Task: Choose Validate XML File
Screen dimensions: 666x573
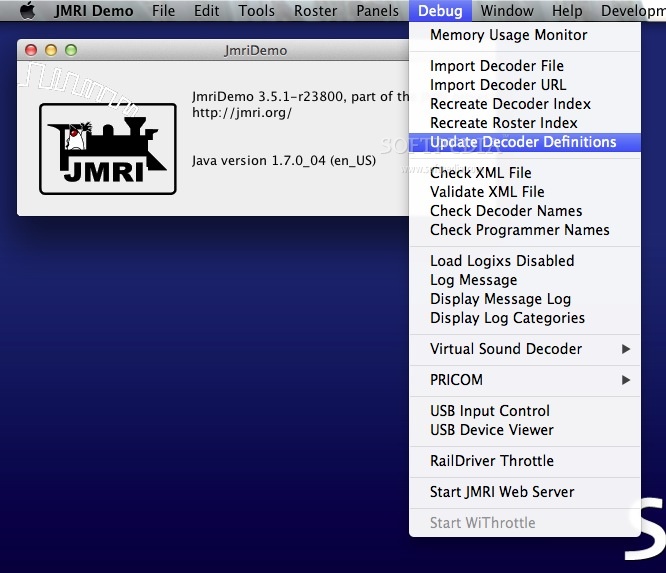Action: 525,192
